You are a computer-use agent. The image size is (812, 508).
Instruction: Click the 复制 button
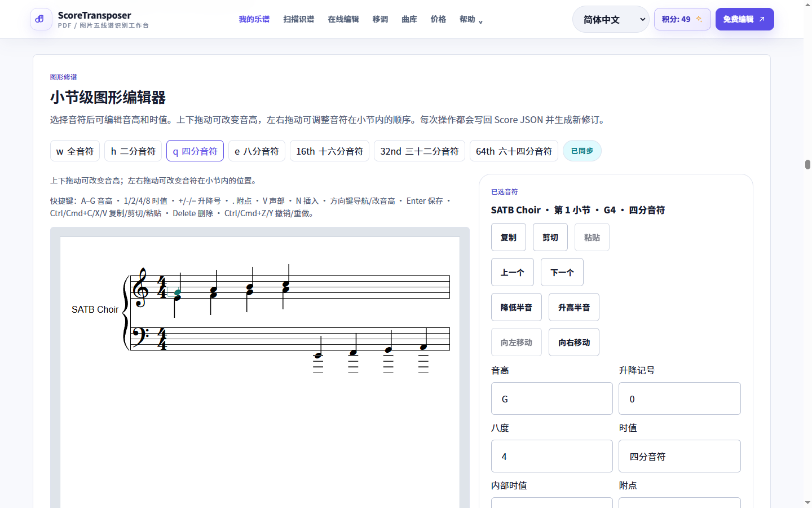click(509, 237)
